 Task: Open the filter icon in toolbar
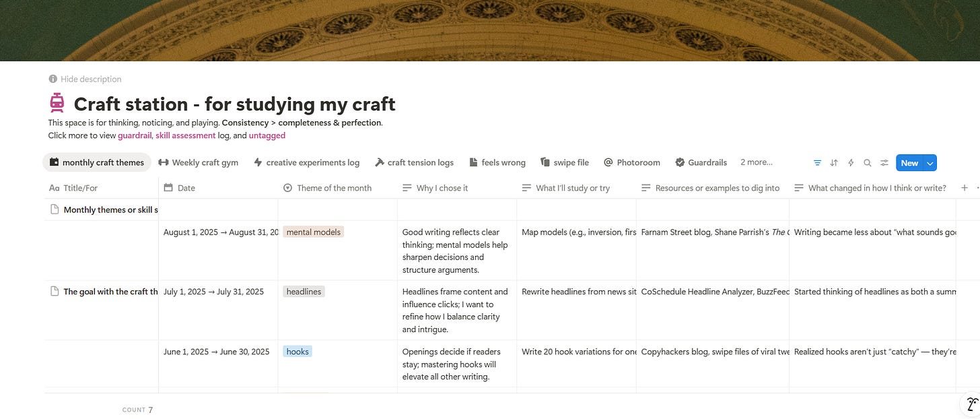817,163
